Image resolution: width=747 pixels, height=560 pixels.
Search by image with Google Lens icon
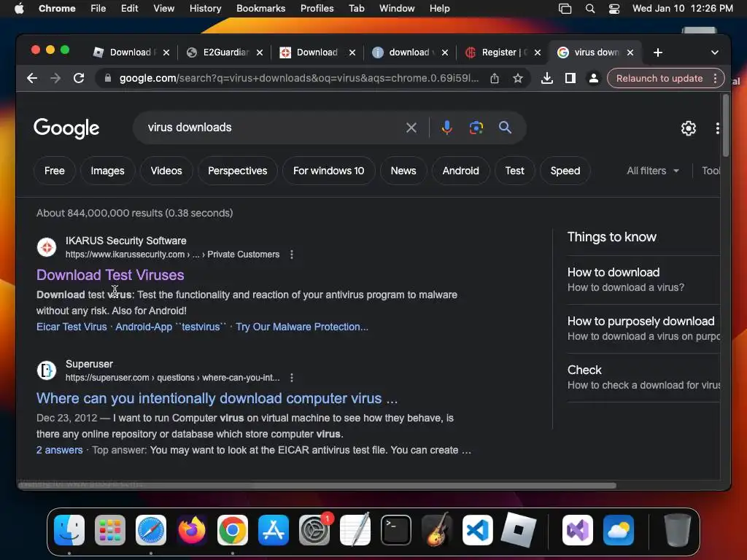click(x=476, y=128)
